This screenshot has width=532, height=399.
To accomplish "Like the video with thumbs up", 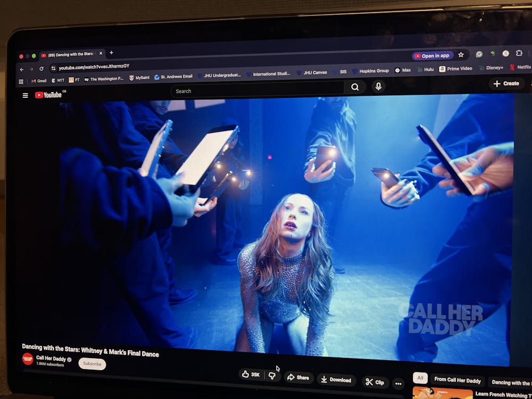I will click(251, 375).
